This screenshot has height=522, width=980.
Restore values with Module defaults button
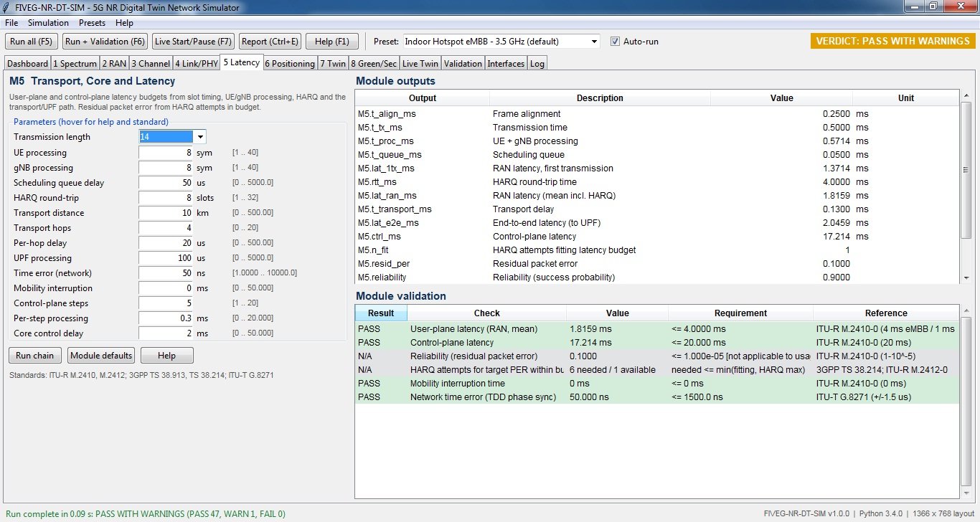101,355
